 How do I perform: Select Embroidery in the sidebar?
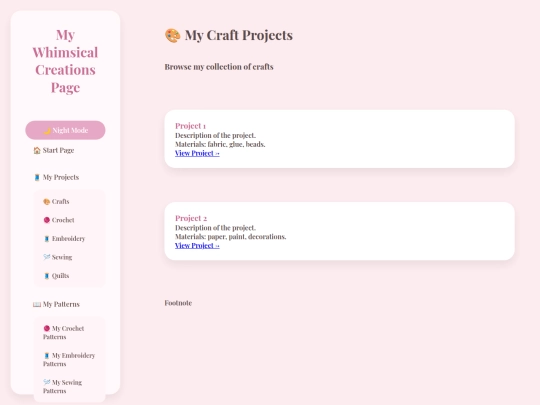(x=64, y=239)
